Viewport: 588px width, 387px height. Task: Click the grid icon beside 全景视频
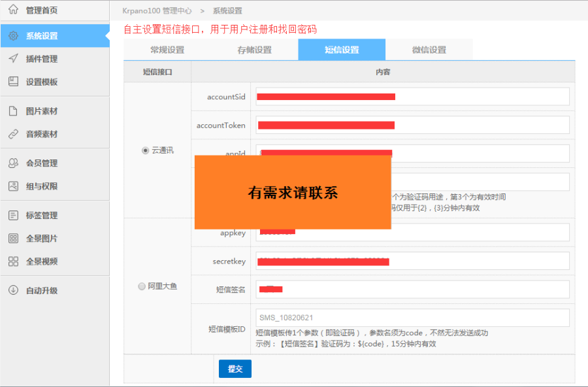pos(14,261)
